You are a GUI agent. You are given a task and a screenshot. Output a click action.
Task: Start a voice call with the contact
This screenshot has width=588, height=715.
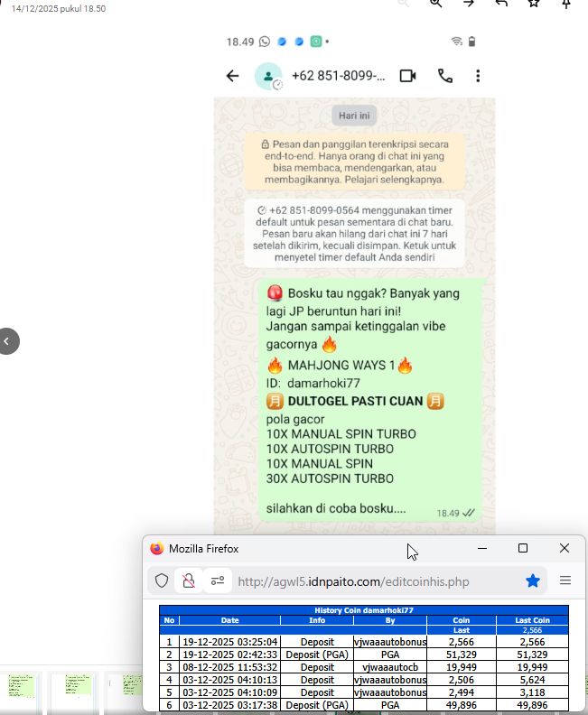point(445,76)
